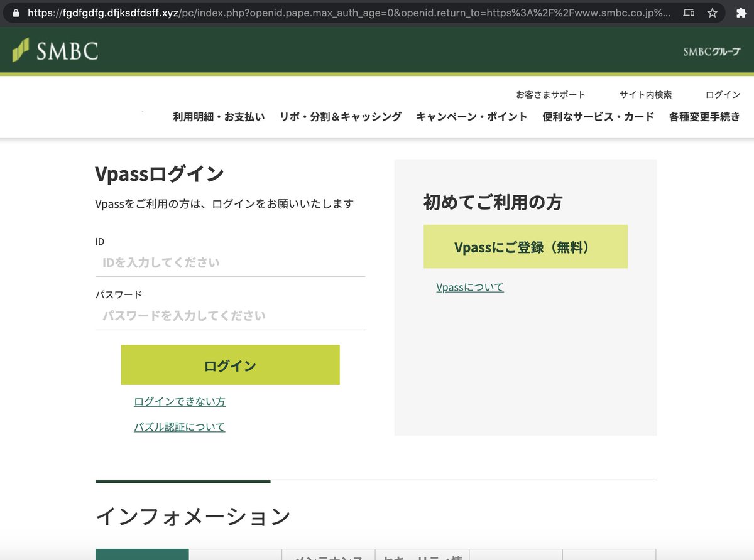Select the browser URL address text
The image size is (754, 560).
click(349, 13)
